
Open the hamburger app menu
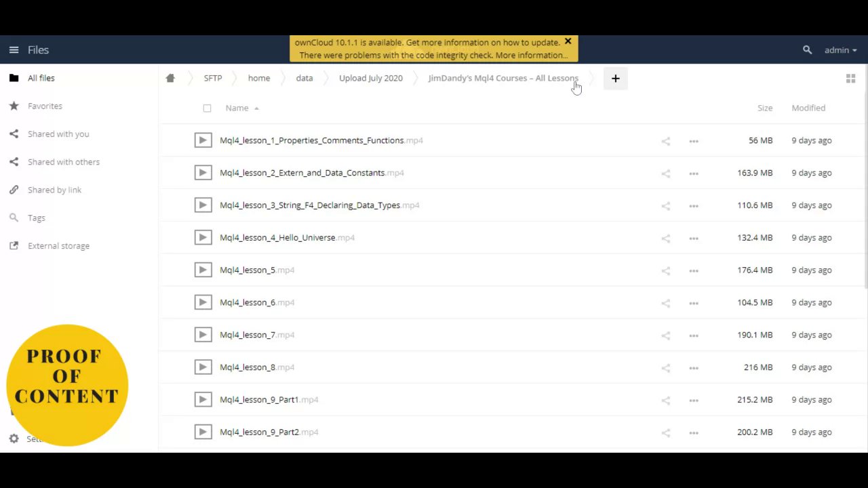click(x=14, y=49)
